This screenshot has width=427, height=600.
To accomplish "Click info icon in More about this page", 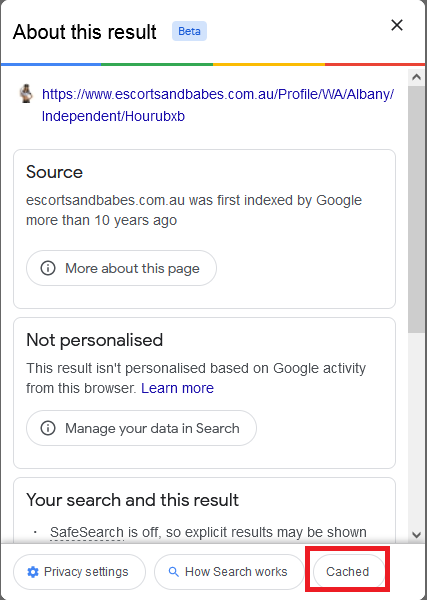I will click(48, 268).
